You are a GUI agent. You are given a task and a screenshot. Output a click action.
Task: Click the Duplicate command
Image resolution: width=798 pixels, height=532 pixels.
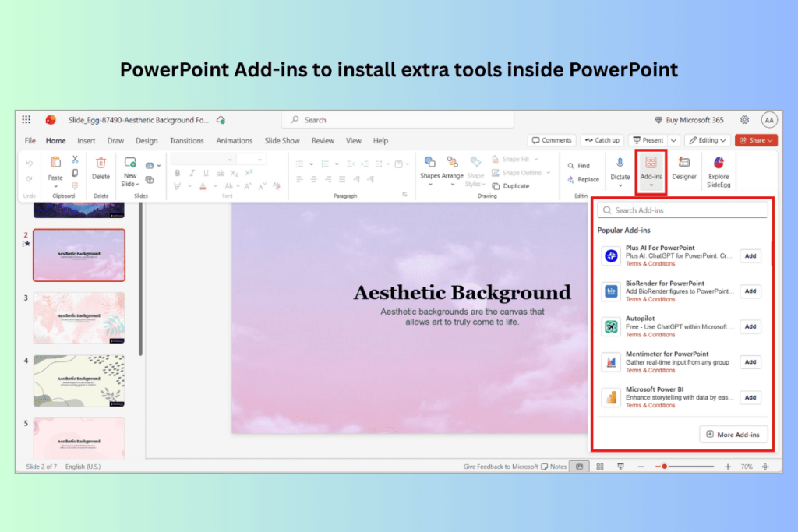511,186
